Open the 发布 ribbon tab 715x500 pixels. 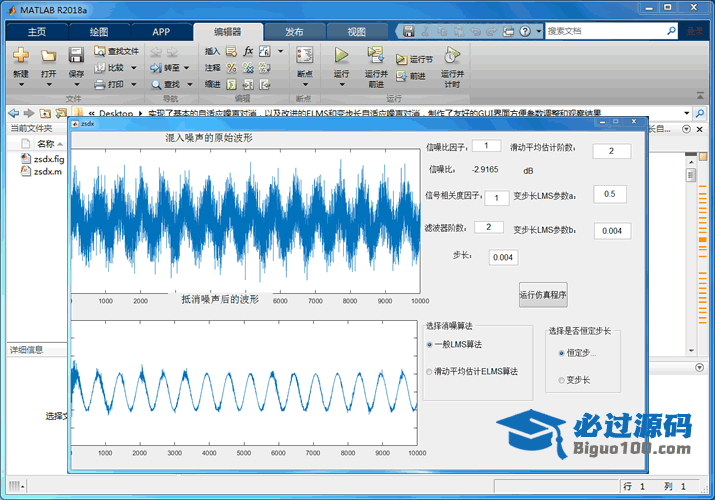coord(294,31)
